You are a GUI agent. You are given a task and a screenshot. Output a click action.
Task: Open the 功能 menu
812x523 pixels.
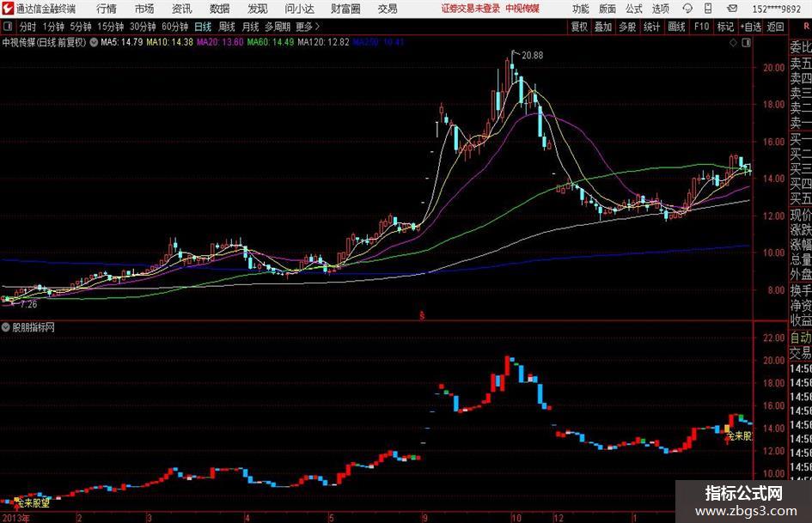coord(581,9)
